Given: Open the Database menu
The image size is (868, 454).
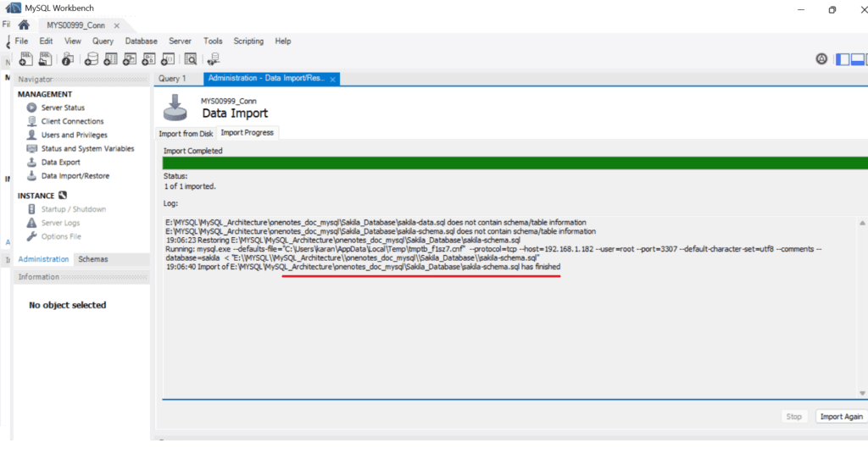Looking at the screenshot, I should 142,41.
